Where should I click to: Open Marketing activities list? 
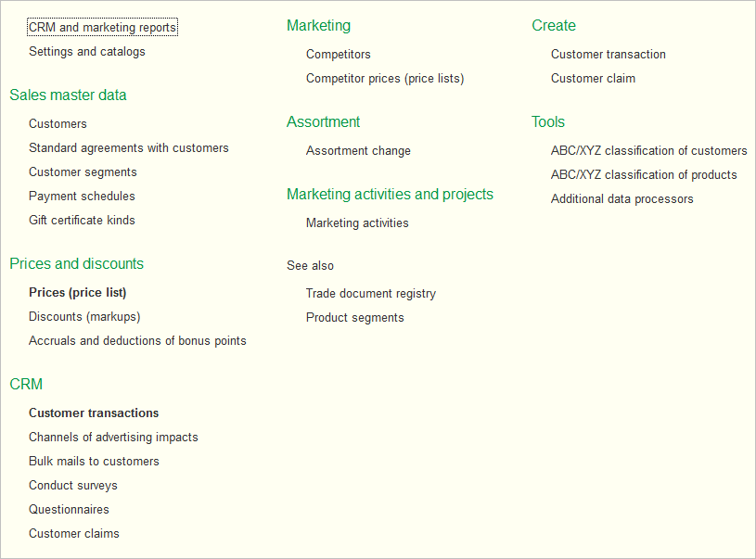click(357, 223)
